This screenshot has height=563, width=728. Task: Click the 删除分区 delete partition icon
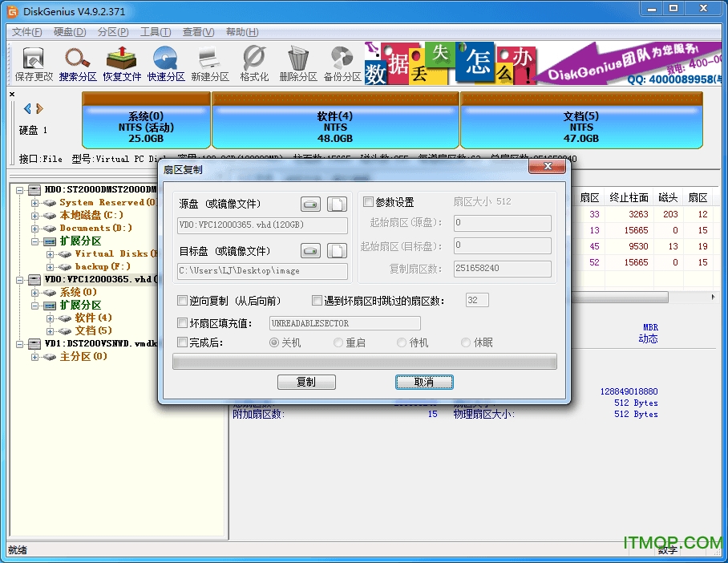(x=298, y=63)
